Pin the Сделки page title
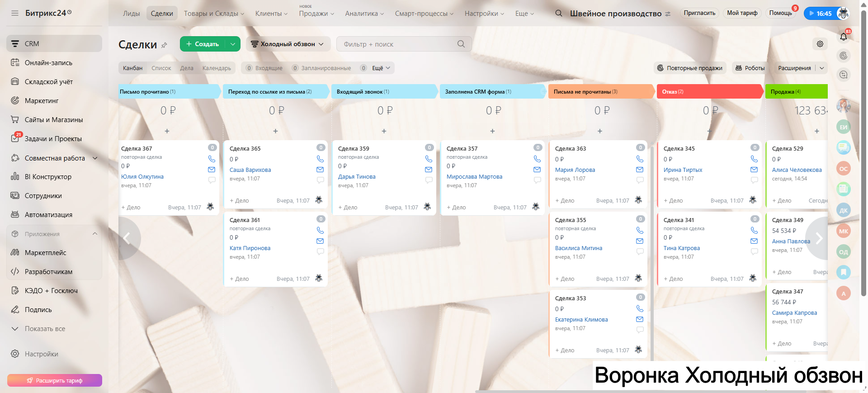This screenshot has width=868, height=393. tap(164, 45)
